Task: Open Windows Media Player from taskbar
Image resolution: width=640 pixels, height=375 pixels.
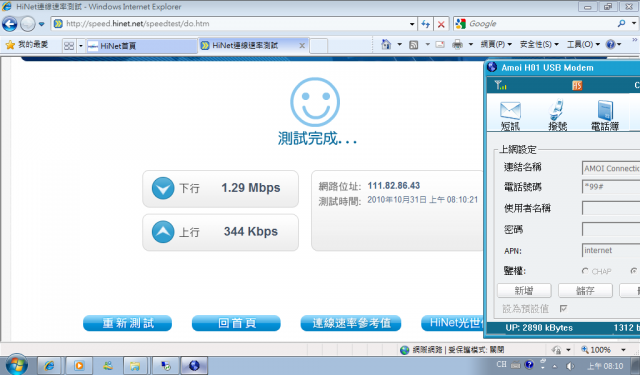Action: click(x=79, y=366)
